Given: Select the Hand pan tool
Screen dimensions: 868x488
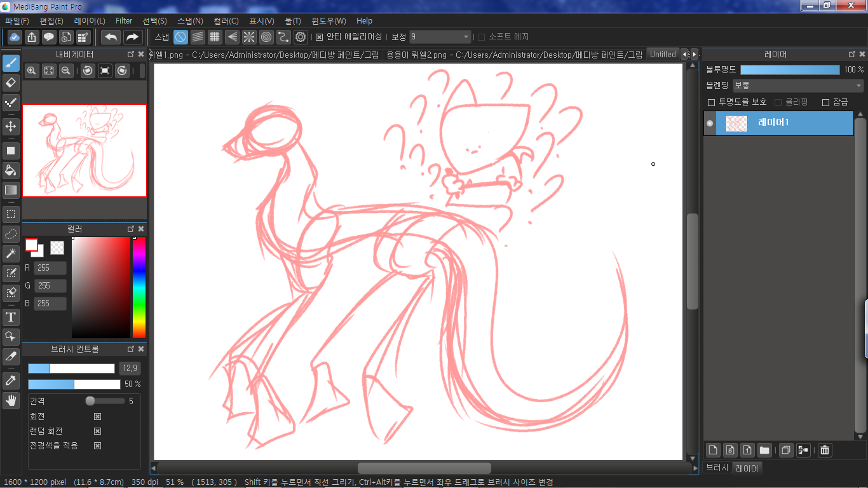Looking at the screenshot, I should tap(11, 400).
